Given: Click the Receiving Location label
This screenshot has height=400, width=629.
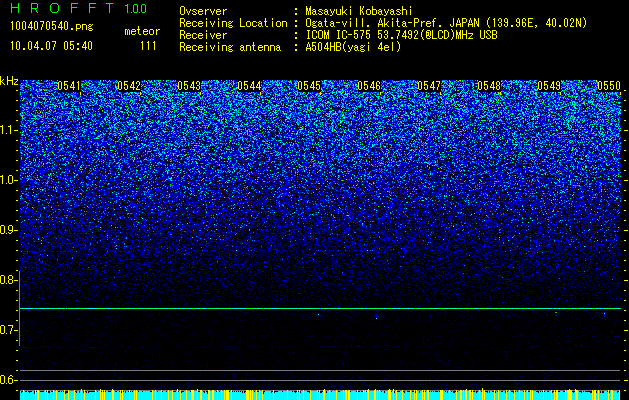Looking at the screenshot, I should pyautogui.click(x=233, y=23).
